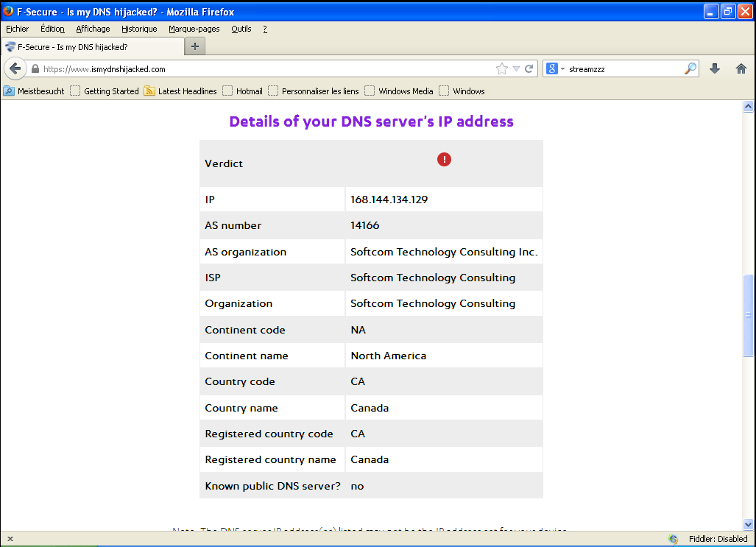The image size is (756, 547).
Task: Open the ? help menu
Action: click(x=265, y=29)
